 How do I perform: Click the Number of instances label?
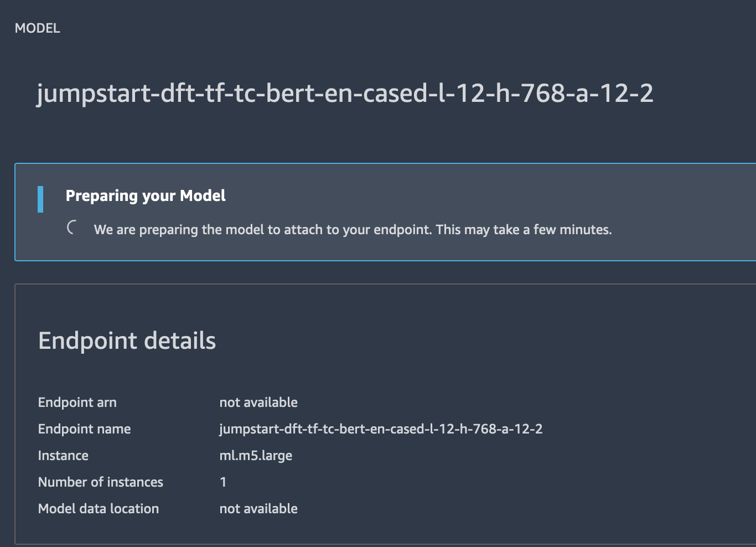click(x=100, y=482)
